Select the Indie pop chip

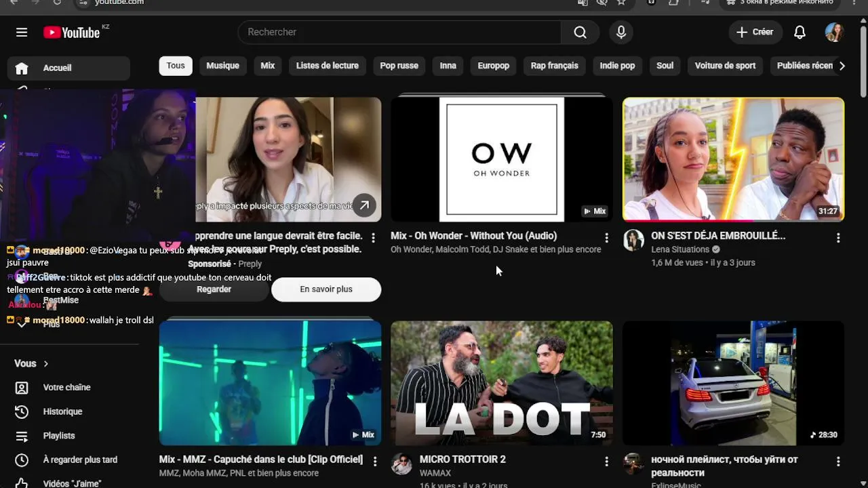coord(617,66)
